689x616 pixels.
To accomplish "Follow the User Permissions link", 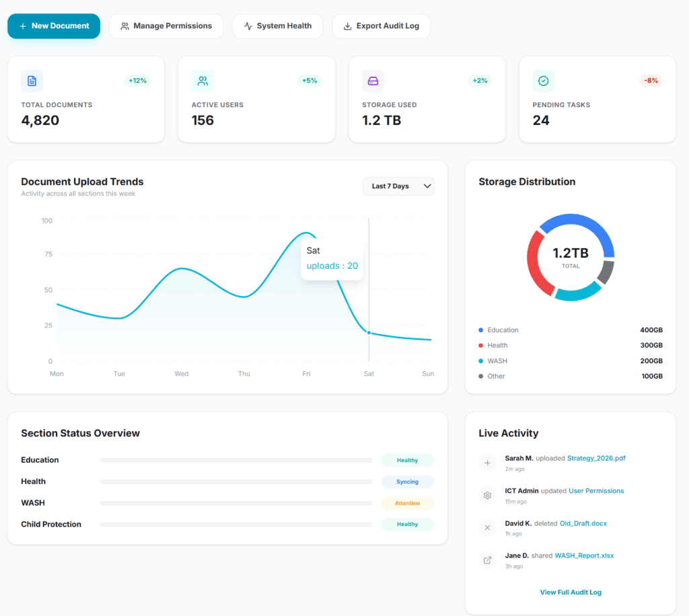I will [596, 491].
